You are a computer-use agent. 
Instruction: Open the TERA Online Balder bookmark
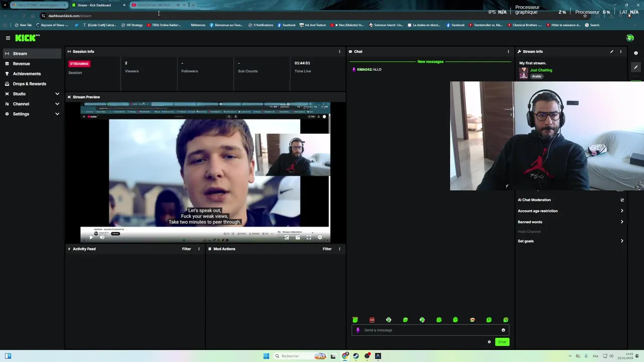coord(164,25)
